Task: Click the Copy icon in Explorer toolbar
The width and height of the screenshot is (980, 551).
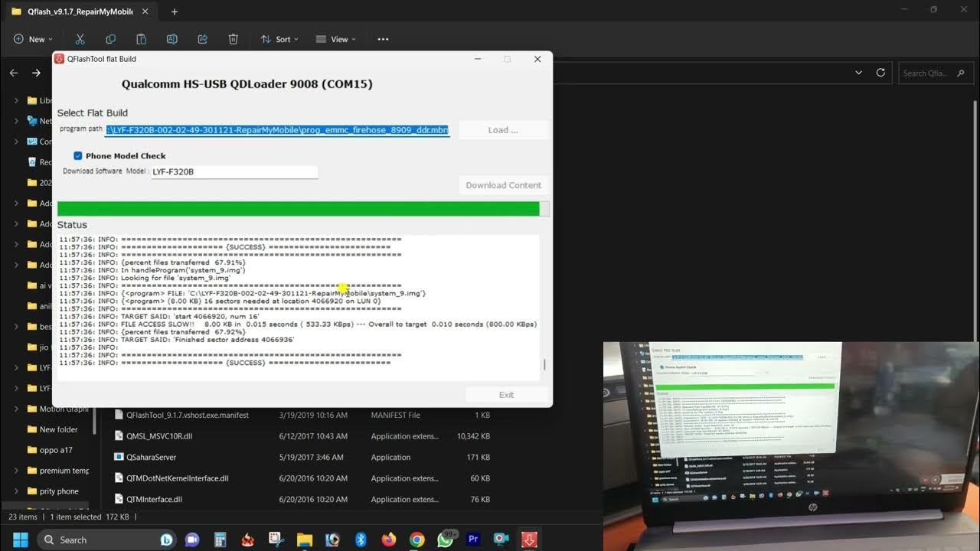Action: pos(110,39)
